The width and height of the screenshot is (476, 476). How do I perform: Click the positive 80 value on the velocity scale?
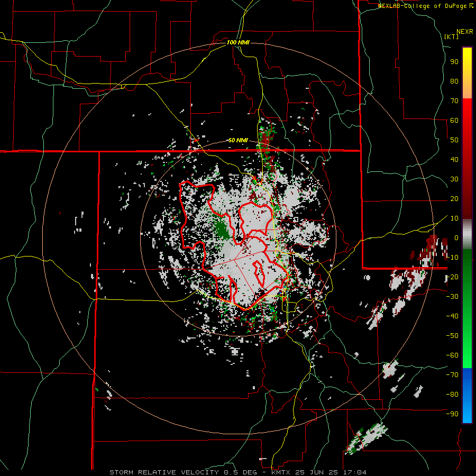[x=454, y=81]
